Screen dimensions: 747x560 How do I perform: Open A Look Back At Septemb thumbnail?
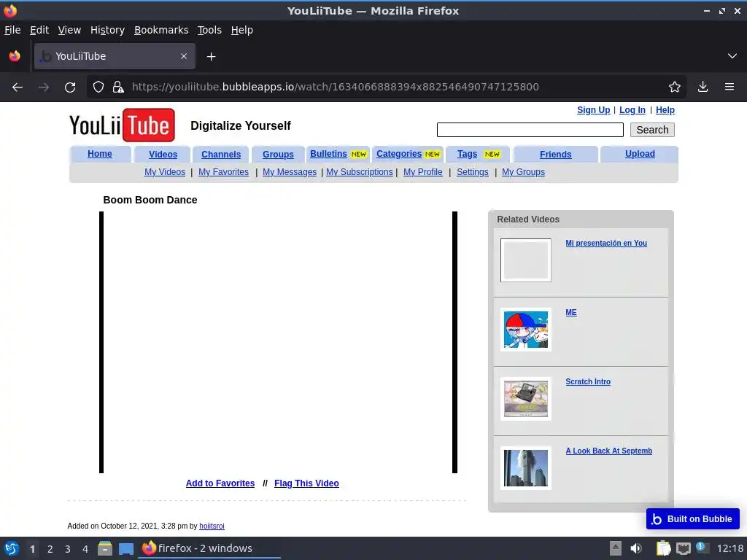(525, 468)
